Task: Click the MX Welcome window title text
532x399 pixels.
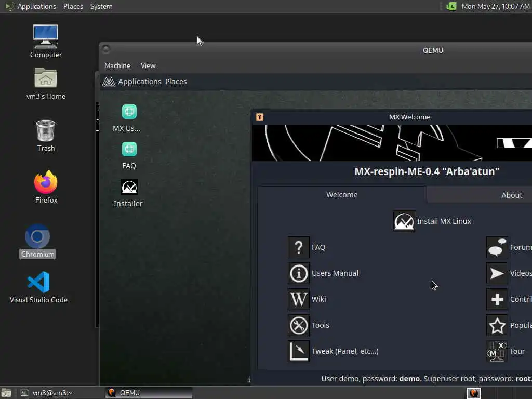Action: tap(409, 117)
